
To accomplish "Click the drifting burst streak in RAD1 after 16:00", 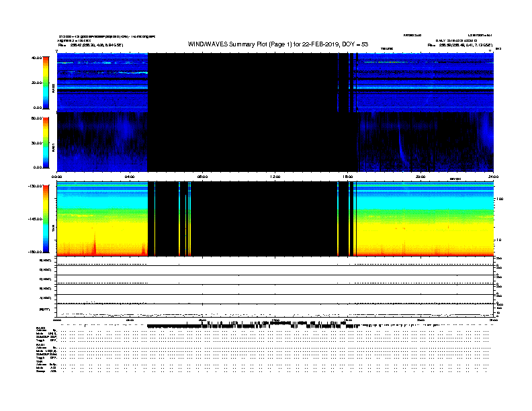I will [x=402, y=144].
